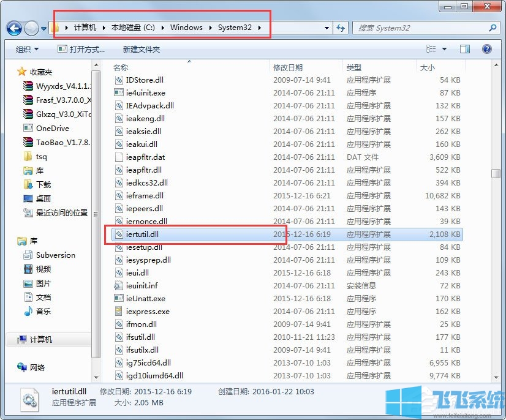
Task: Open OneDrive in favorites sidebar
Action: 52,129
